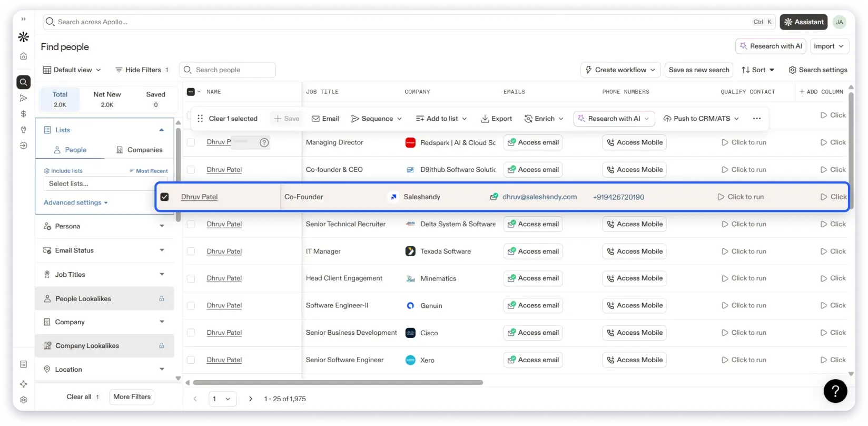Open the Sequences paper-plane sidebar icon
Screen dimensions: 868x426
[23, 98]
